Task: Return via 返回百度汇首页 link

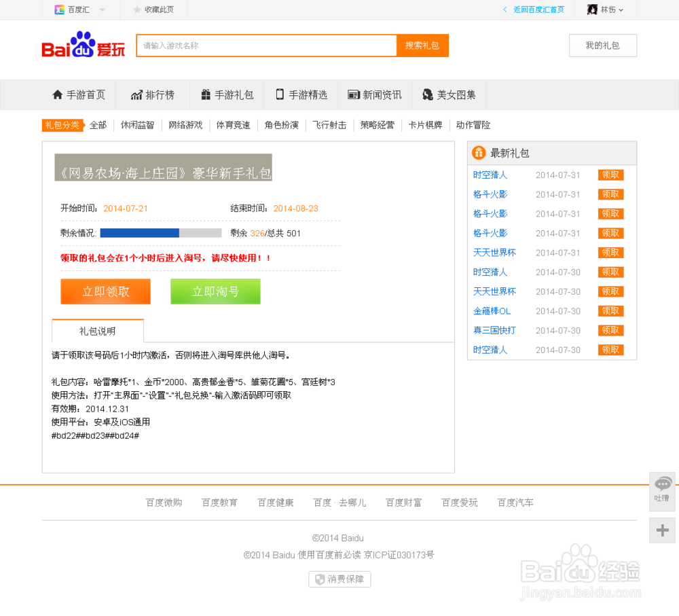Action: coord(538,10)
